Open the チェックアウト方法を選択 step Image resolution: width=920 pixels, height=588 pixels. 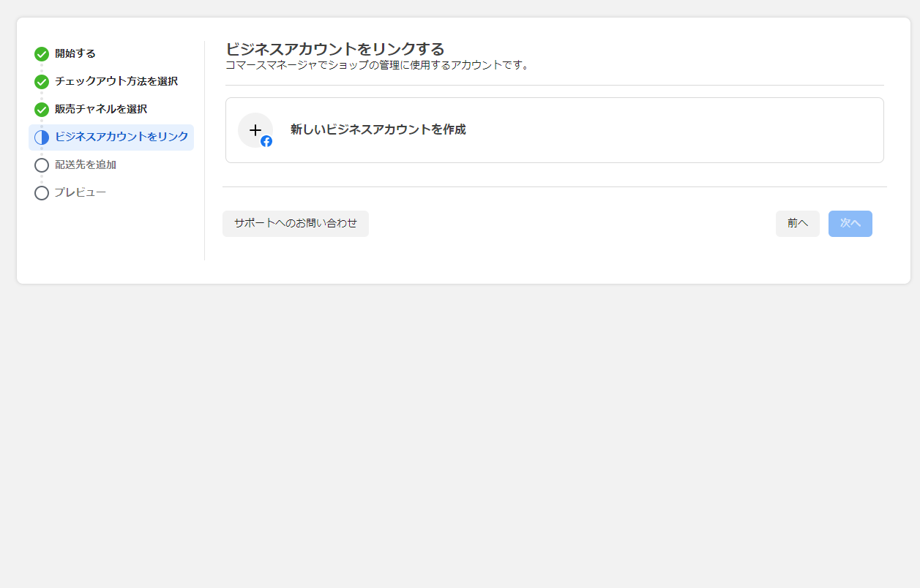tap(116, 81)
